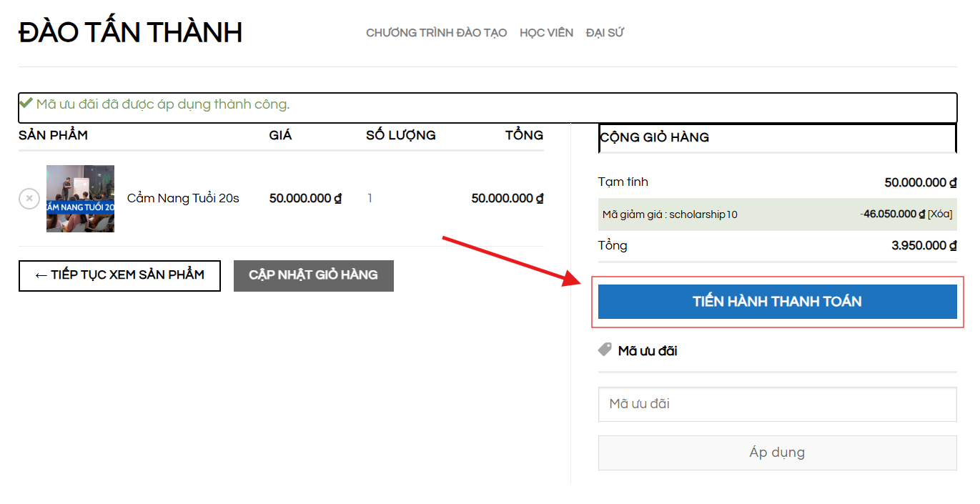Open the Cẩm Nang Tuổi 20s product thumbnail
Screen dimensions: 980x504
tap(80, 199)
